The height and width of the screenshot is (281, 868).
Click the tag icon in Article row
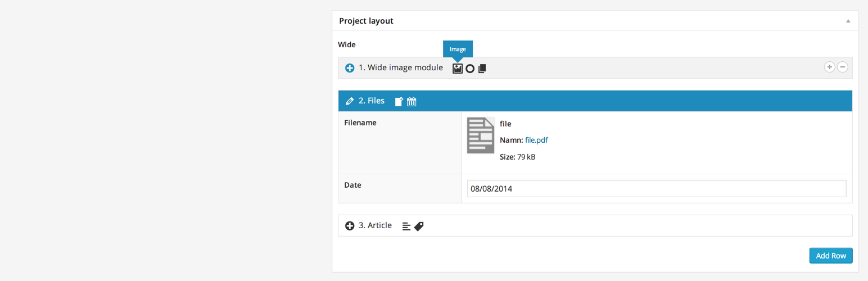coord(419,226)
